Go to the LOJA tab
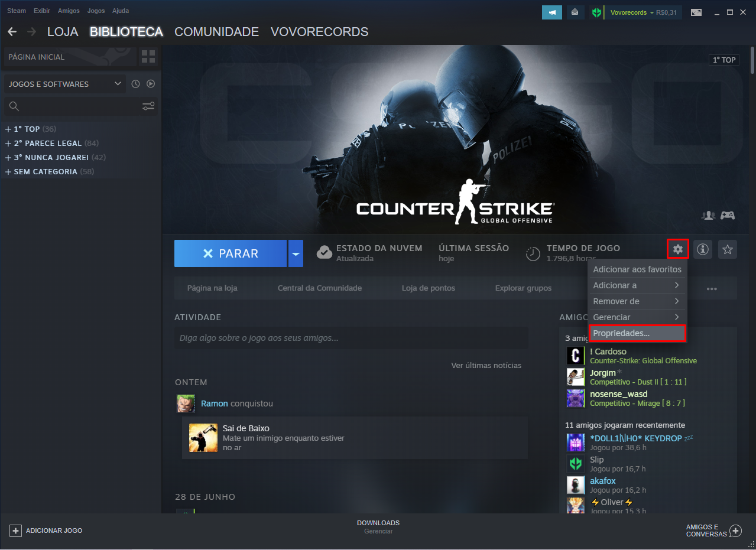The width and height of the screenshot is (756, 550). [x=63, y=32]
